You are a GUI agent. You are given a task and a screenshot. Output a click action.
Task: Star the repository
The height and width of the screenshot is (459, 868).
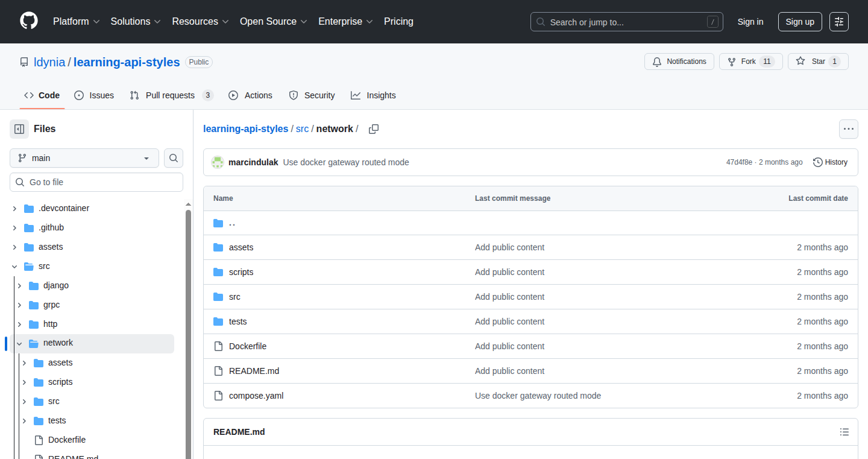pos(818,62)
